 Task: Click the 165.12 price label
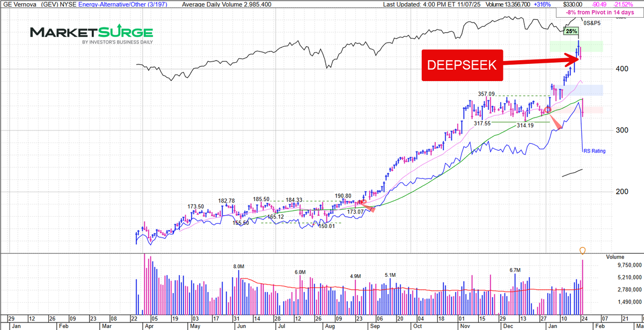(275, 216)
